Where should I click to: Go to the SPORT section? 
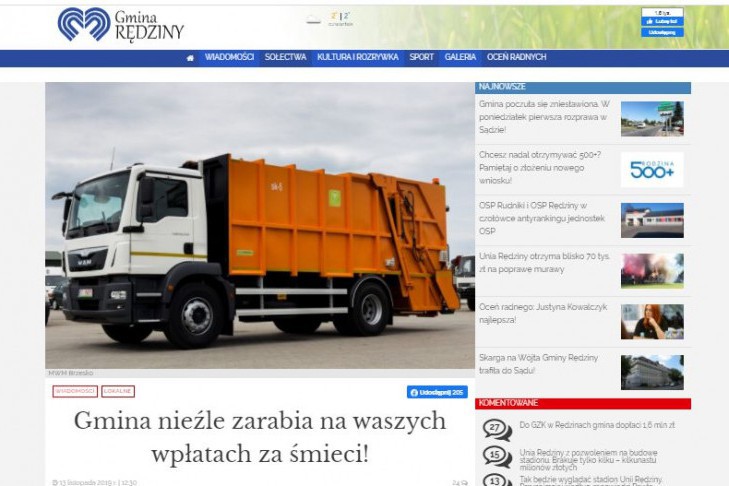point(421,58)
